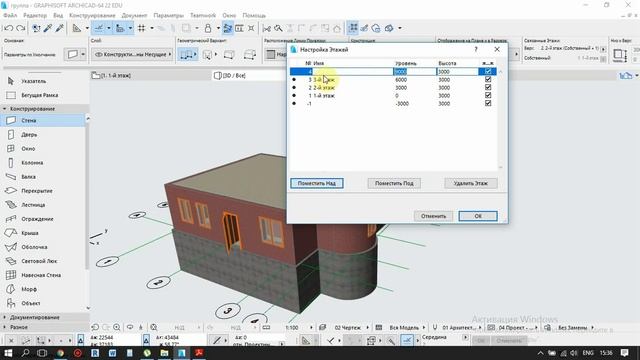The width and height of the screenshot is (640, 360).
Task: Select the 1-й этаж story row
Action: (393, 96)
